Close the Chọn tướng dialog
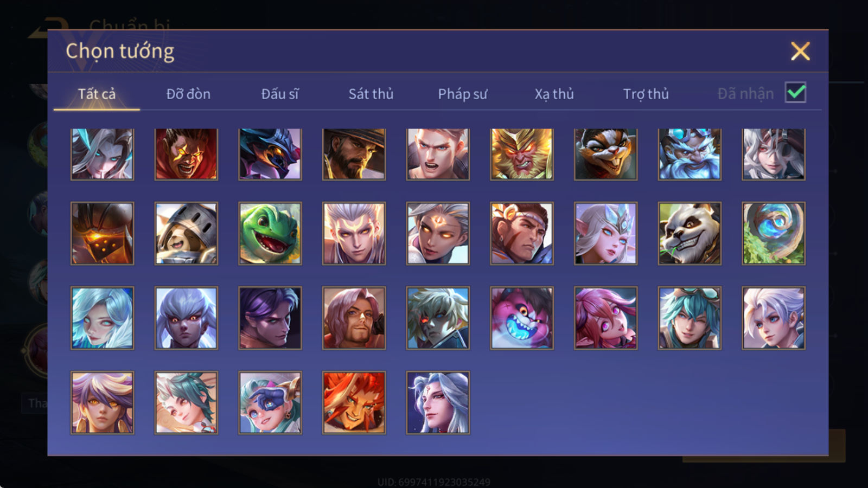Image resolution: width=868 pixels, height=488 pixels. pyautogui.click(x=800, y=52)
